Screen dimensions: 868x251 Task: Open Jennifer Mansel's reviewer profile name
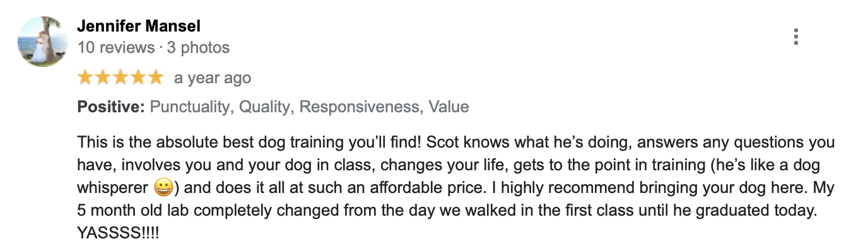(139, 26)
